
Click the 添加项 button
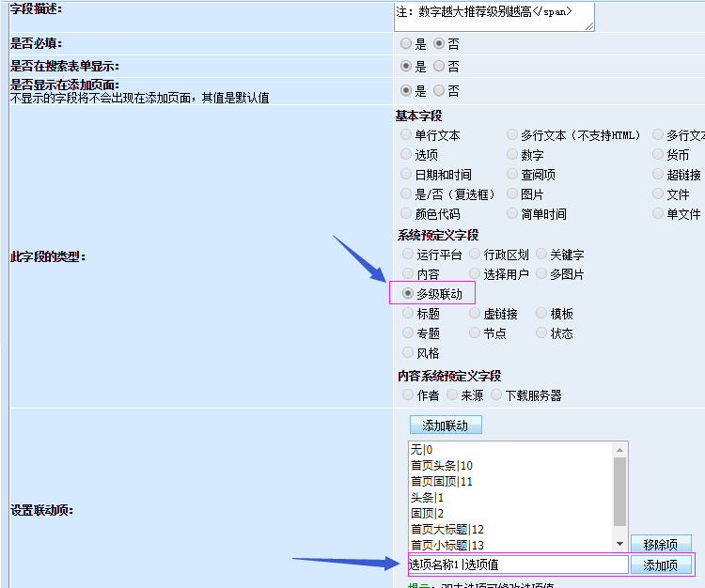pos(660,565)
